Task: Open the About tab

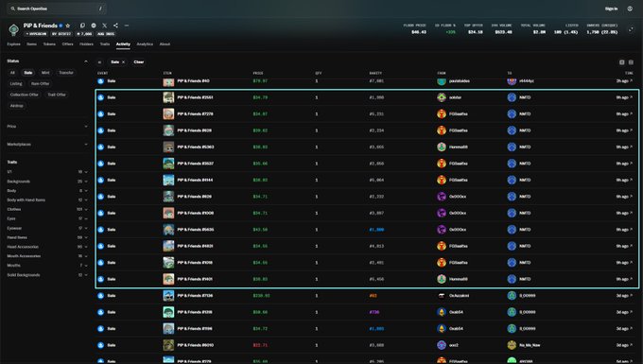Action: click(165, 43)
